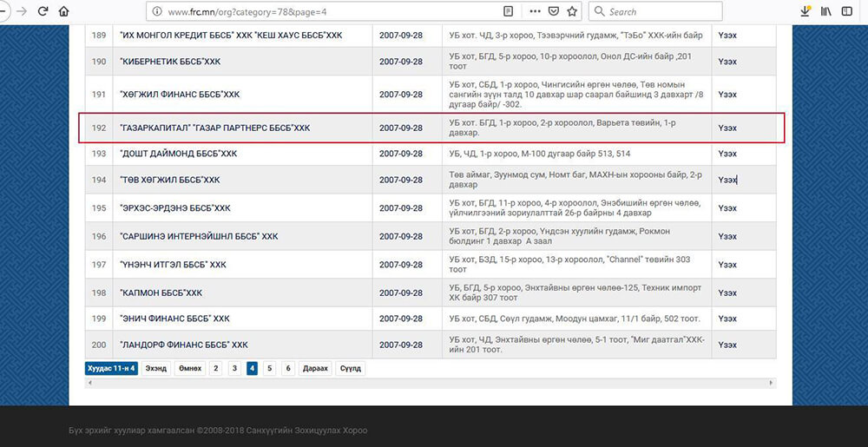Save page to Pocket
This screenshot has height=447, width=868.
(x=553, y=11)
